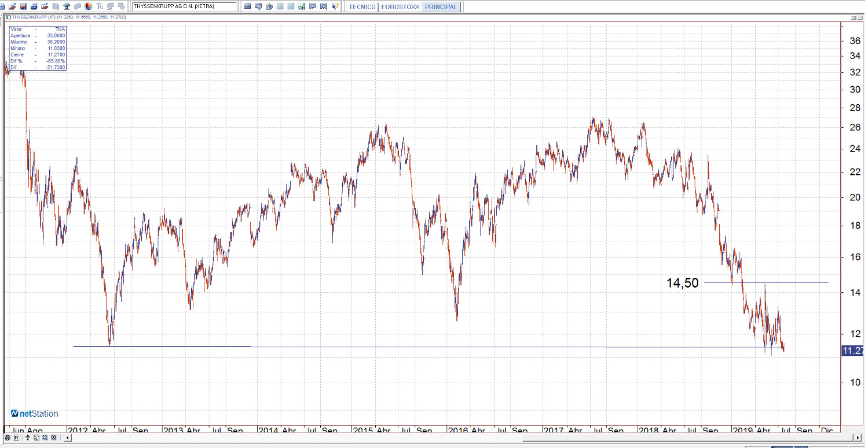The height and width of the screenshot is (448, 868).
Task: Click the help pointer question-mark icon
Action: point(334,6)
